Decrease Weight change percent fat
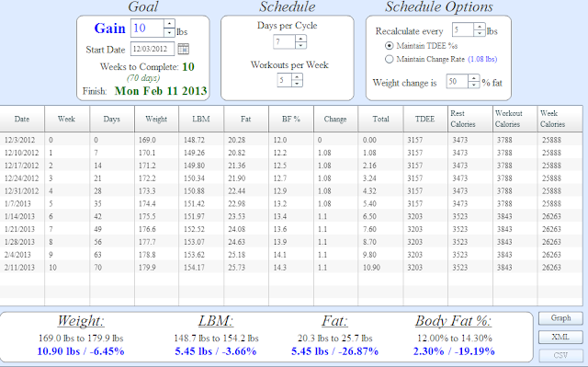 tap(474, 85)
